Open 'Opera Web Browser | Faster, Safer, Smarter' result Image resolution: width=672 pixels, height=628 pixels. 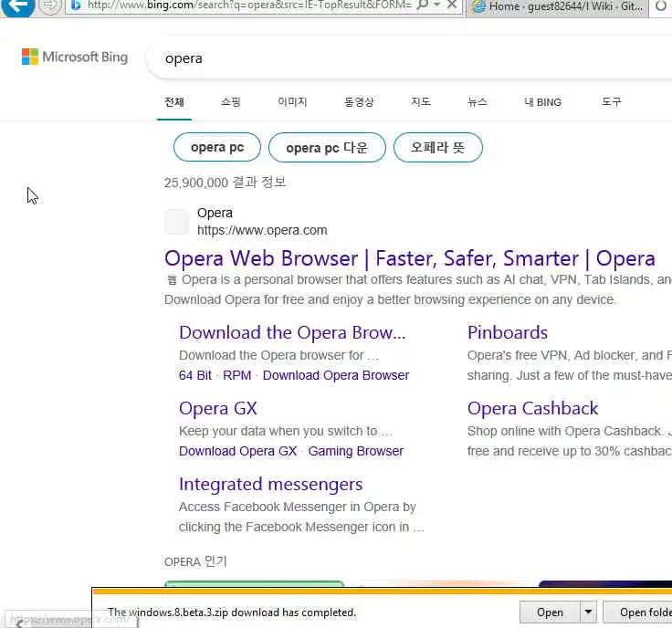click(x=410, y=258)
